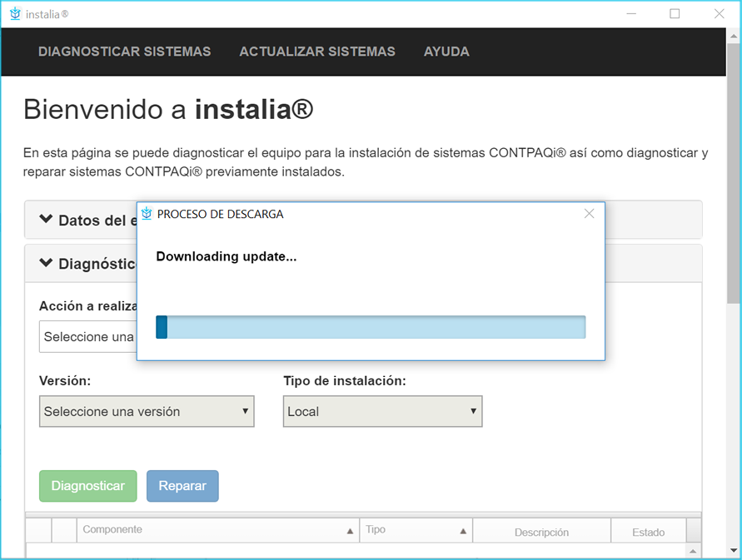
Task: Close the instalia window
Action: pos(720,13)
